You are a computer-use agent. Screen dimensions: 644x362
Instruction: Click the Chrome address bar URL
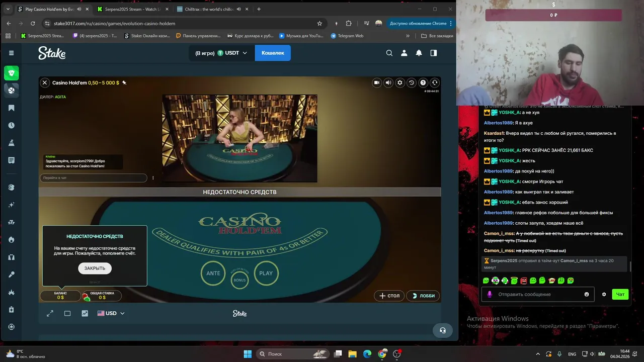point(115,23)
